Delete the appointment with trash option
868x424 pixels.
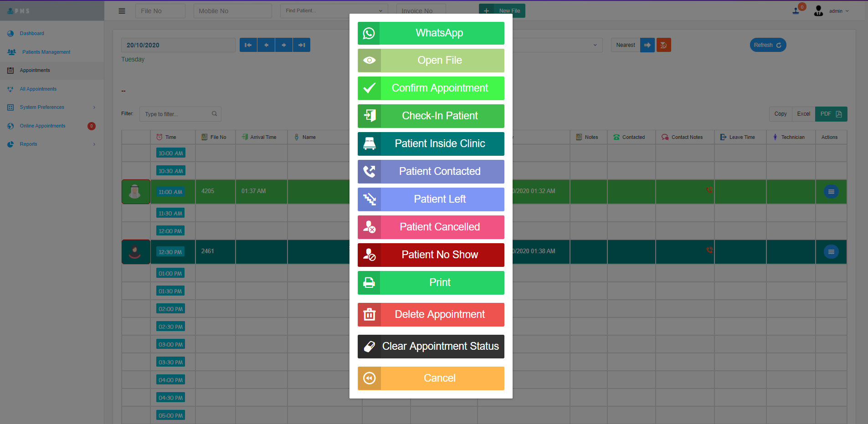tap(431, 315)
